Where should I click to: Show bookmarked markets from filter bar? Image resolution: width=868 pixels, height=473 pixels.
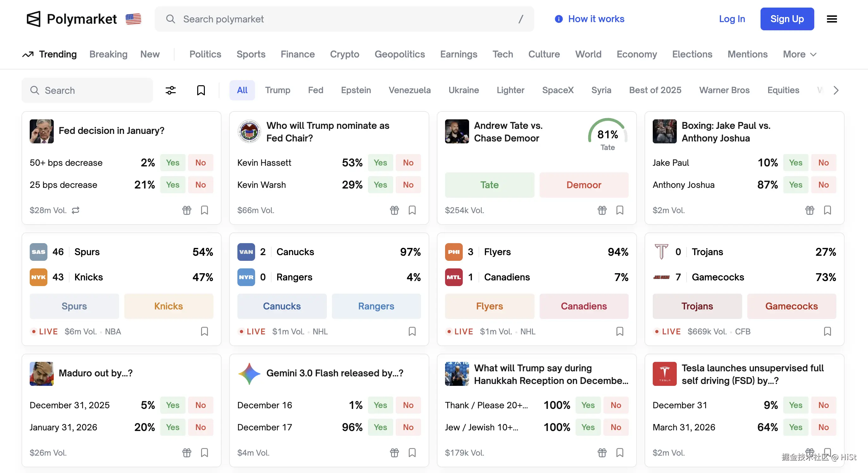(x=201, y=90)
